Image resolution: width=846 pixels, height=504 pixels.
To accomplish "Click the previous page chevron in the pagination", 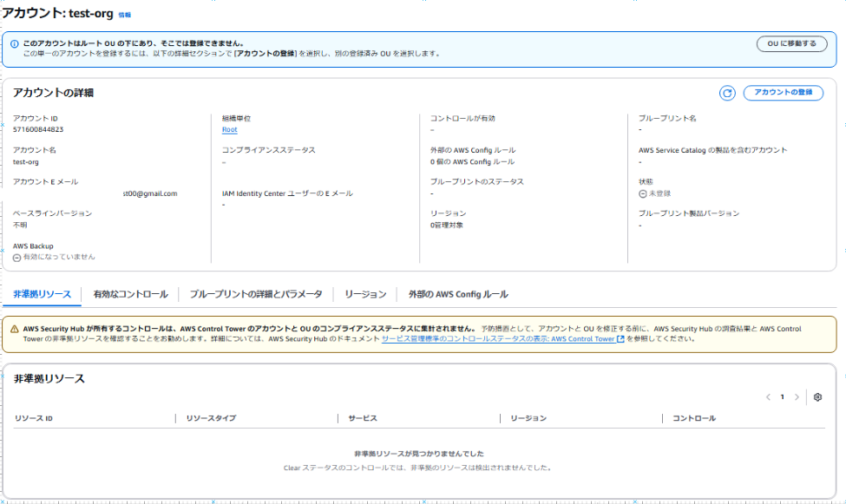I will (767, 396).
